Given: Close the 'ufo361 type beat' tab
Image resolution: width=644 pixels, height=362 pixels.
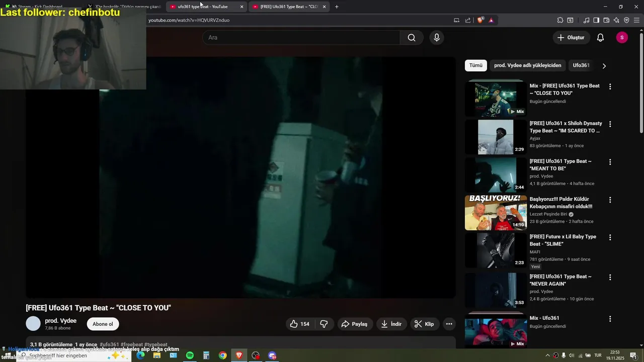Looking at the screenshot, I should point(242,7).
